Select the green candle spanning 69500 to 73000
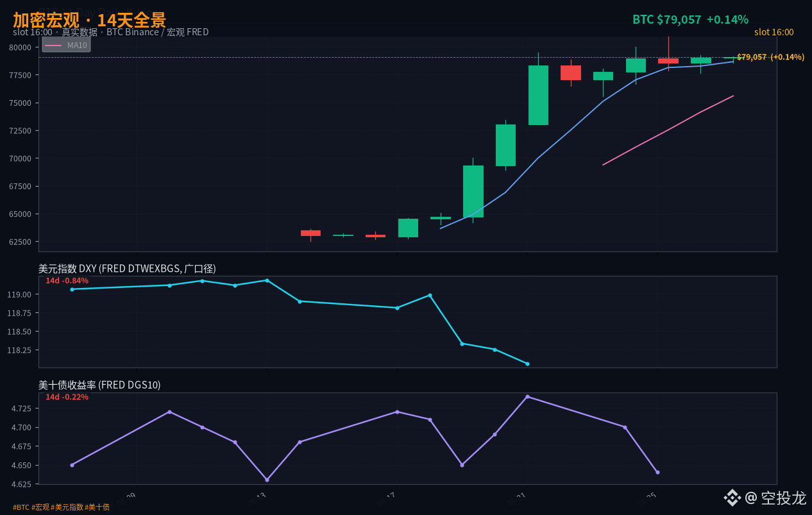This screenshot has width=812, height=515. pyautogui.click(x=505, y=145)
